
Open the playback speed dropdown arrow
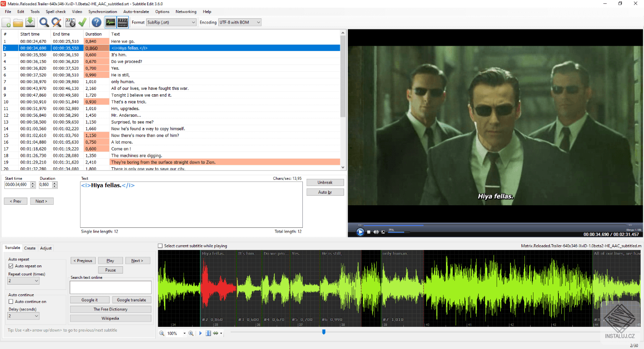pyautogui.click(x=221, y=334)
